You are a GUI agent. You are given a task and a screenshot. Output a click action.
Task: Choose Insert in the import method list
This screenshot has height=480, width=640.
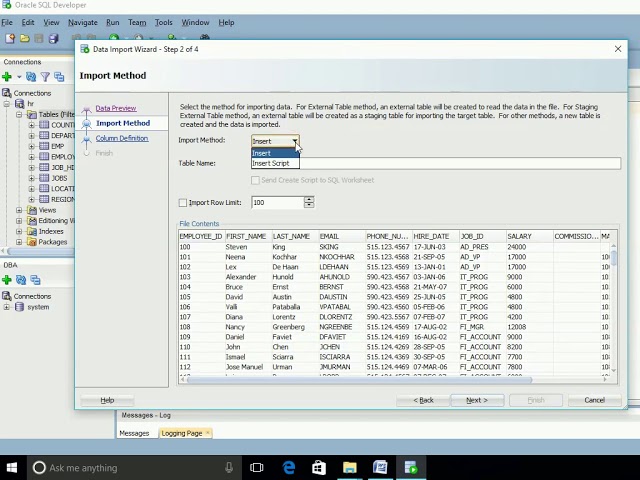275,153
